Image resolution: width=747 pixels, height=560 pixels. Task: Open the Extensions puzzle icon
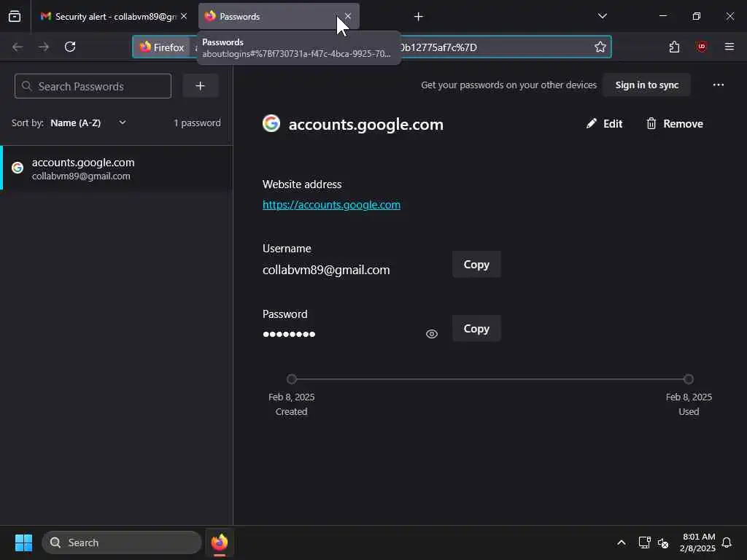click(674, 47)
